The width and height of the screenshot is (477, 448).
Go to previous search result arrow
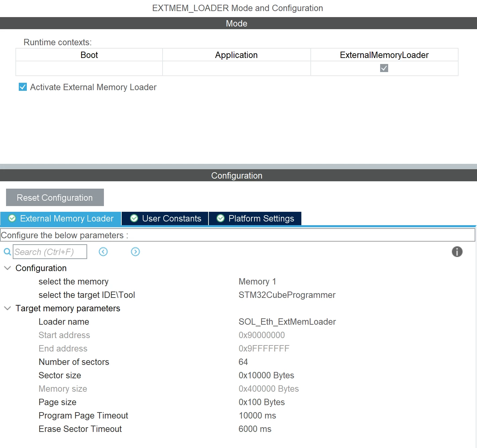tap(103, 252)
